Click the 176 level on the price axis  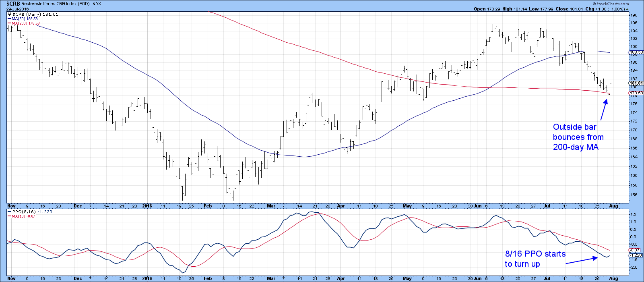point(634,104)
